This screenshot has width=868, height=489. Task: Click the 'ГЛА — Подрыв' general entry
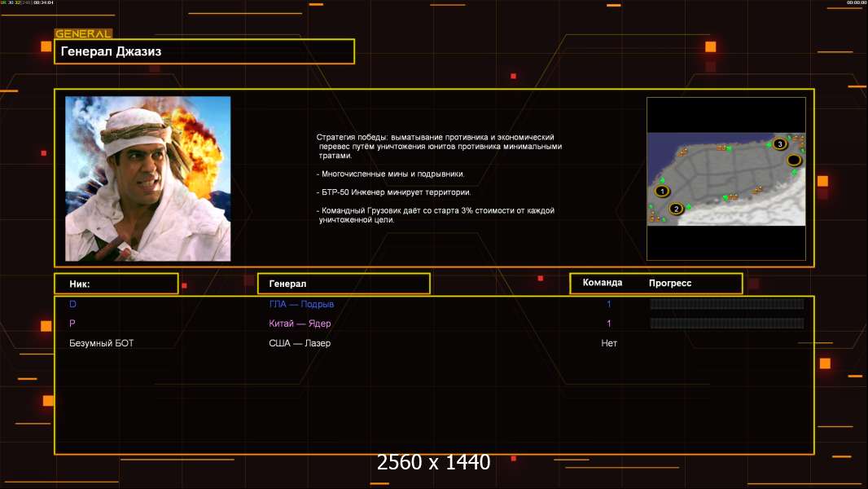[301, 304]
